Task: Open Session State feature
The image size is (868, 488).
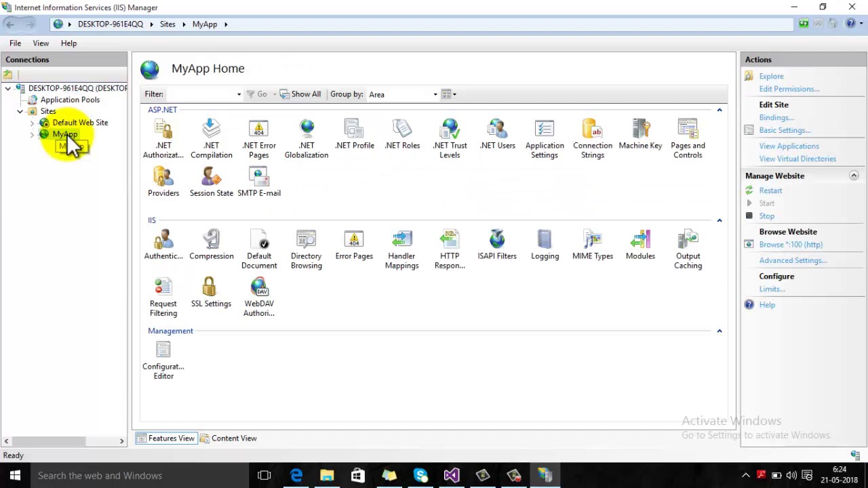Action: pos(211,182)
